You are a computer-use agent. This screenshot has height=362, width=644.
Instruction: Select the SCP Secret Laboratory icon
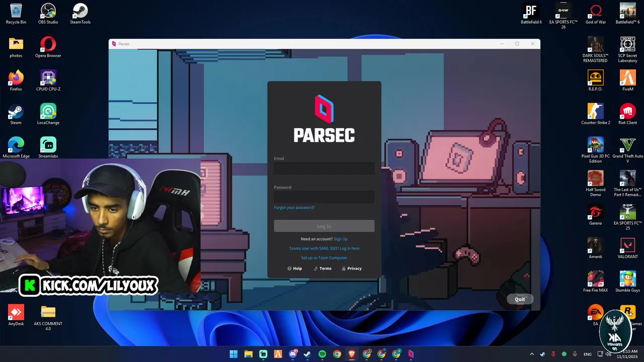coord(628,50)
